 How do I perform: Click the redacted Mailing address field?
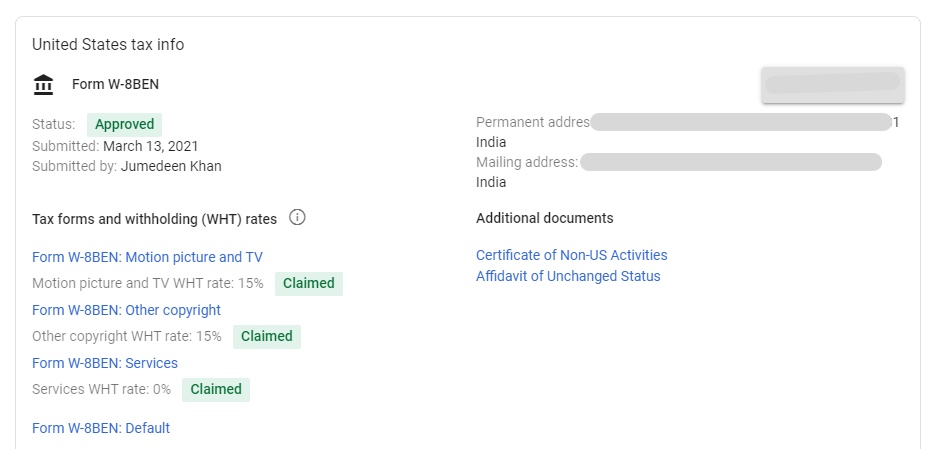pos(731,162)
